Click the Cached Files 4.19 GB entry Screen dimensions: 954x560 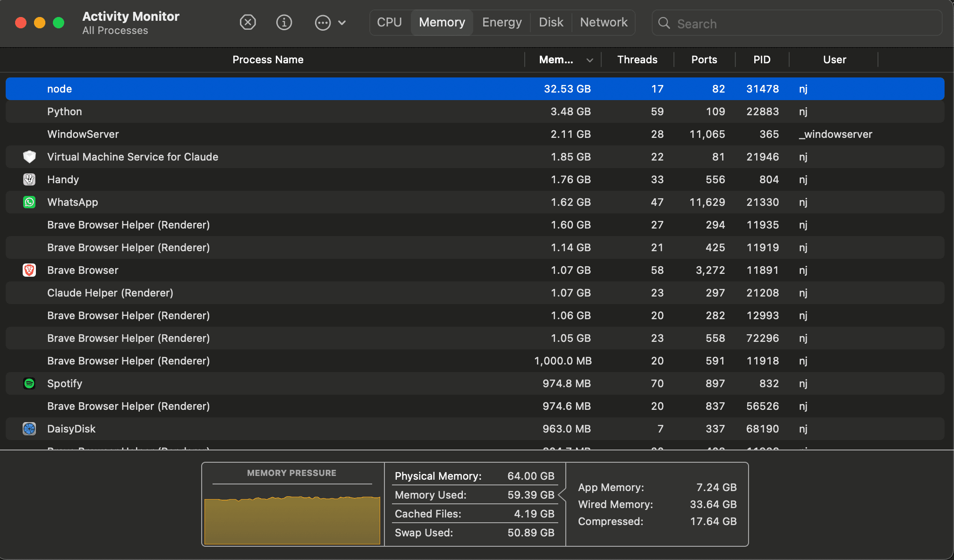[475, 514]
